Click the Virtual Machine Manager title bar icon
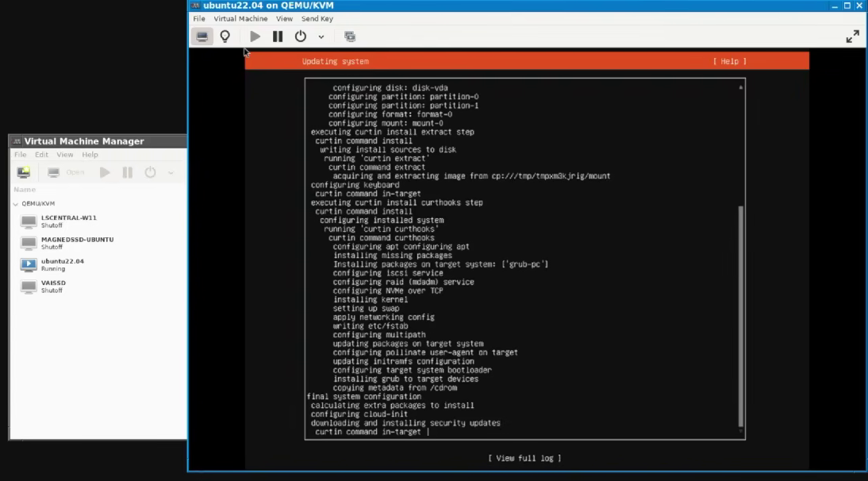868x481 pixels. coord(17,142)
